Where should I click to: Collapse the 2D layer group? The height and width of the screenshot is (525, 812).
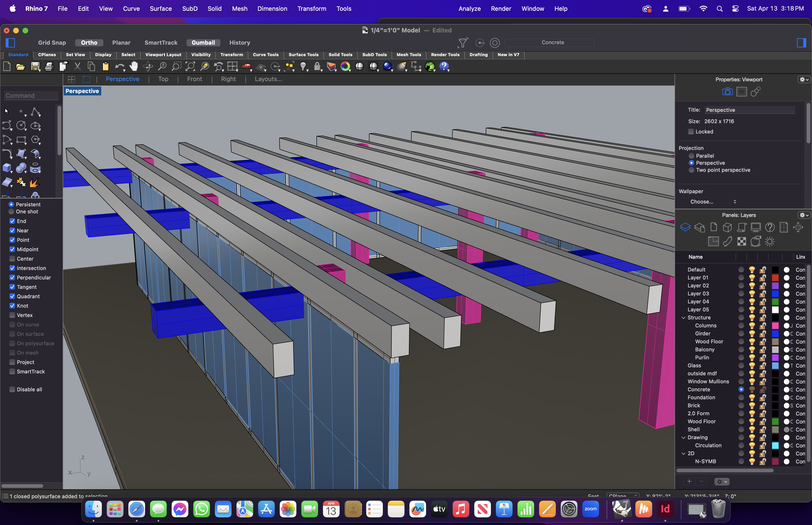click(684, 453)
